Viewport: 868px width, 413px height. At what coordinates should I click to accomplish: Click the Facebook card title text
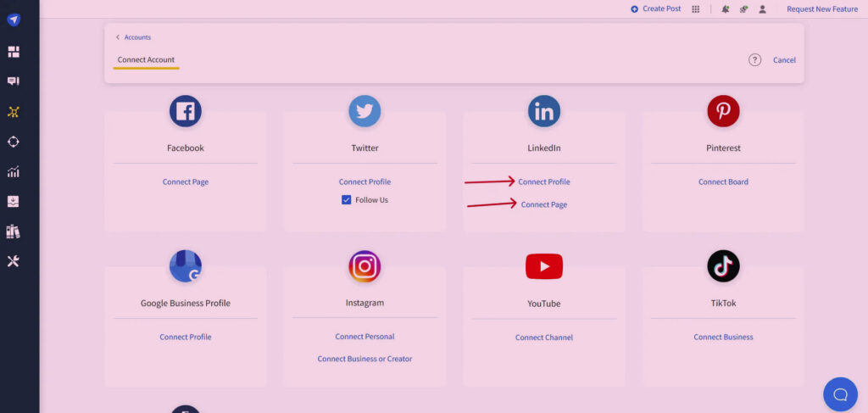pyautogui.click(x=186, y=148)
